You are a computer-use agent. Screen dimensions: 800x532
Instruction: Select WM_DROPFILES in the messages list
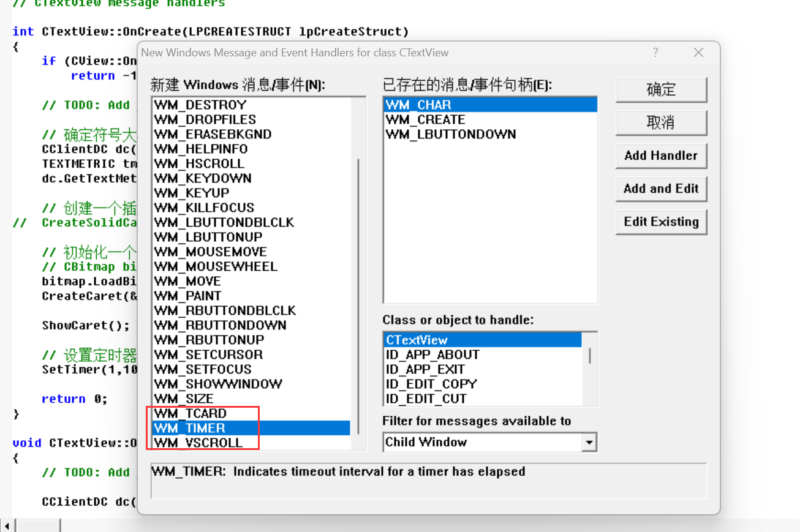pos(251,119)
